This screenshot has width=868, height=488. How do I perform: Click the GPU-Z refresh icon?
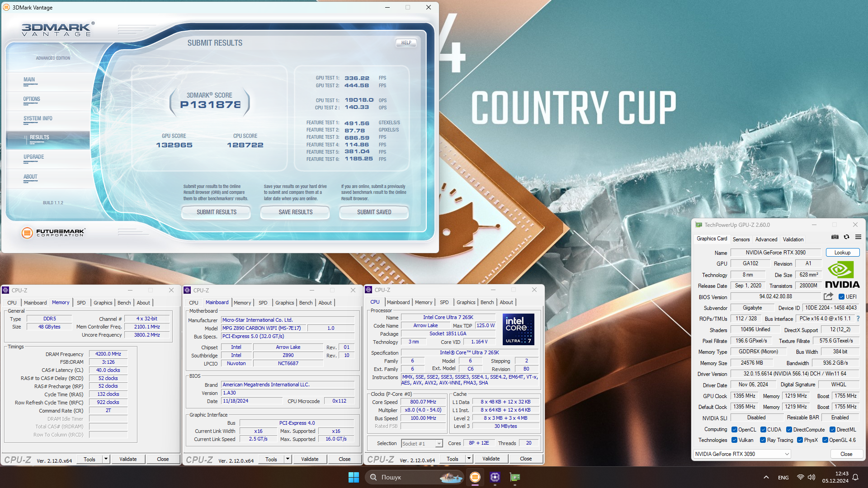(x=846, y=237)
